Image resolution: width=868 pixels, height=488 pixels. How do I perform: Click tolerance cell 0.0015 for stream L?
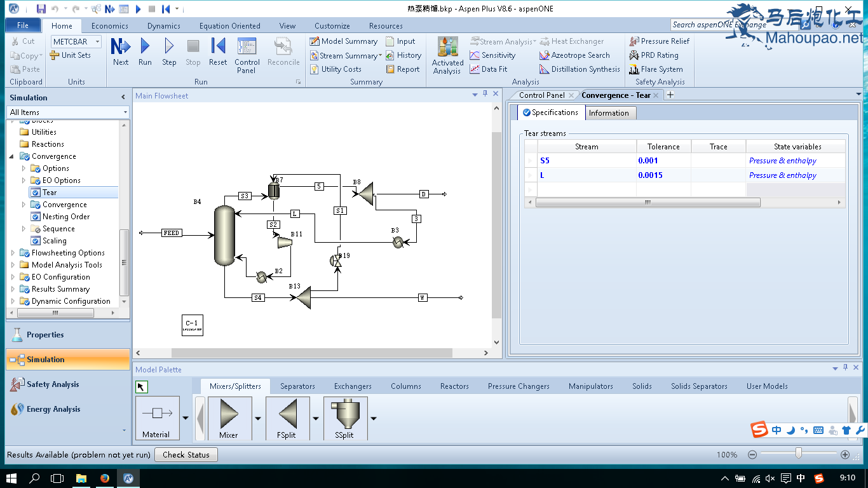click(663, 175)
